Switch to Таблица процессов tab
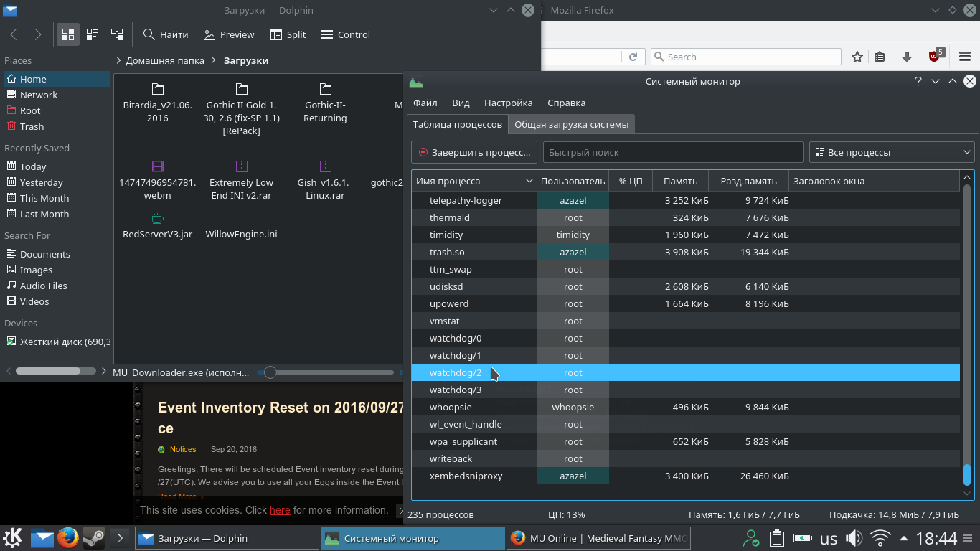980x551 pixels. click(458, 124)
